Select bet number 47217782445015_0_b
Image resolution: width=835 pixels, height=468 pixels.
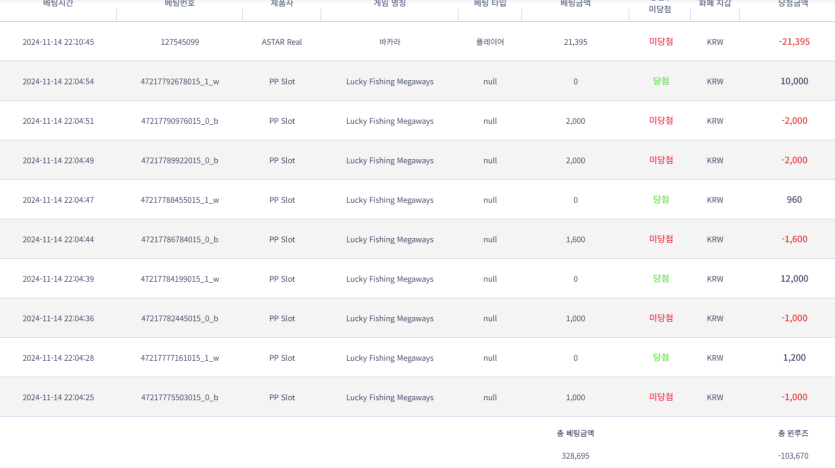[180, 319]
